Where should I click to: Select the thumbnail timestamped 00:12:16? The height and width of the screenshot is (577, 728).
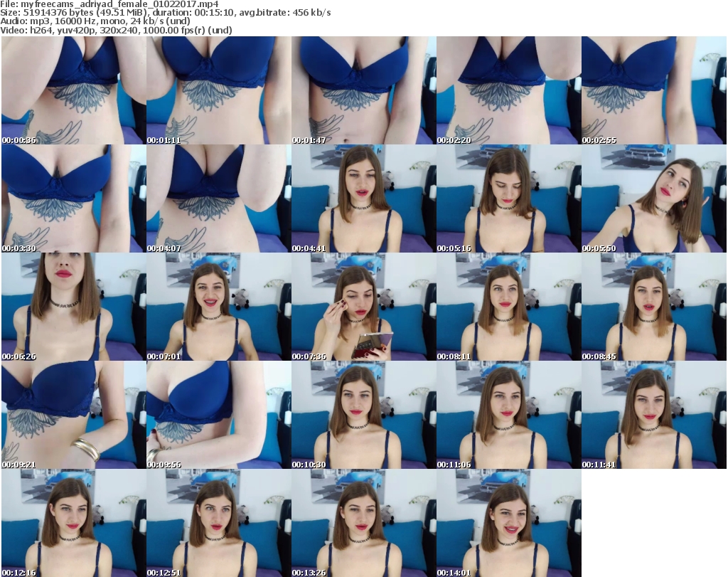(74, 523)
